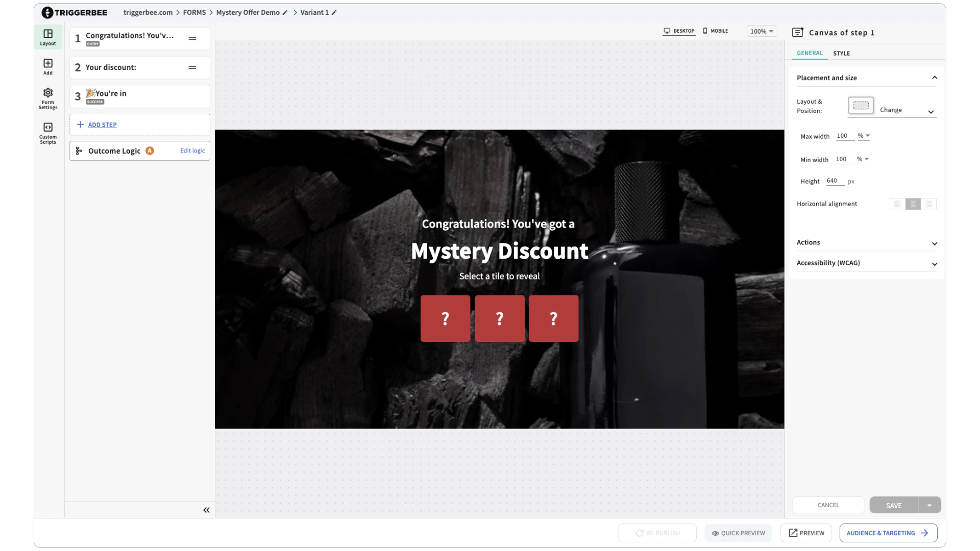Click Edit logic link
980x551 pixels.
192,151
